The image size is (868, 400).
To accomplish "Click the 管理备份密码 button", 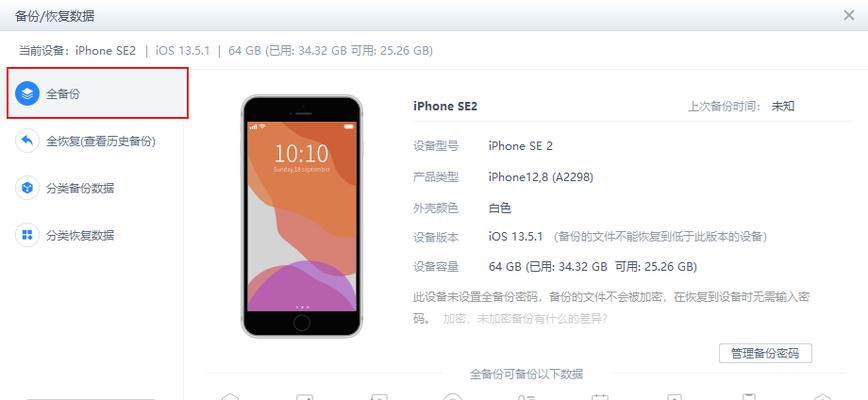I will point(765,354).
